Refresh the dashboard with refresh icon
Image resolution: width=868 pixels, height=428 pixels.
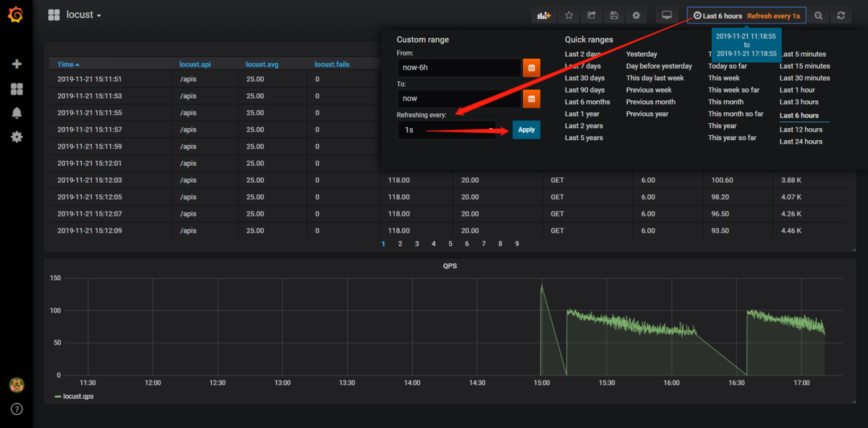tap(841, 15)
